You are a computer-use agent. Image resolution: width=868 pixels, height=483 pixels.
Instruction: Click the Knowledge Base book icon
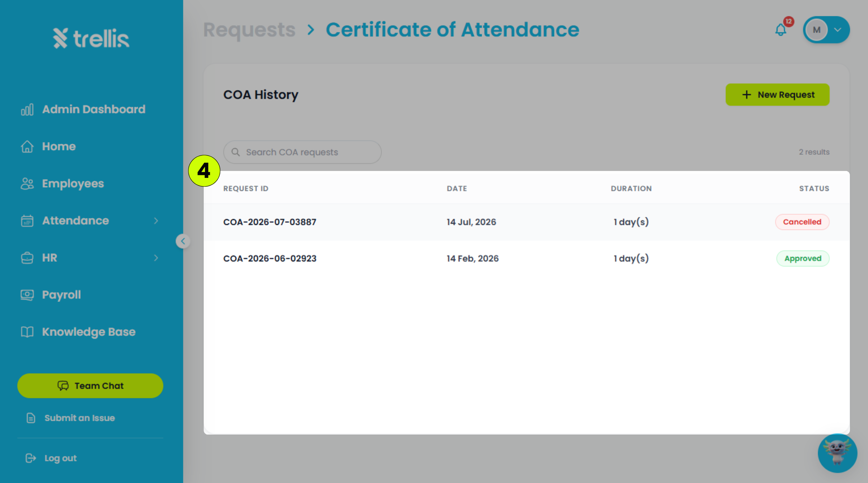point(27,332)
